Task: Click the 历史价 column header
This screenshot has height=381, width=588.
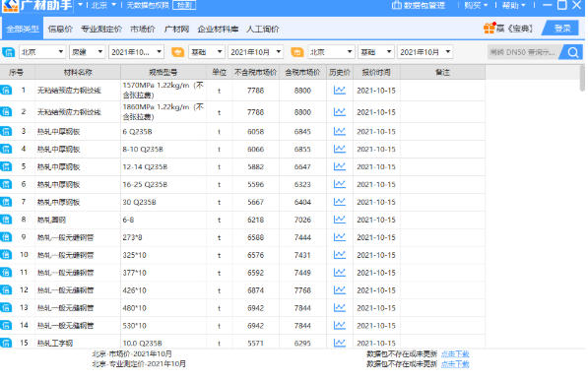Action: [x=340, y=72]
